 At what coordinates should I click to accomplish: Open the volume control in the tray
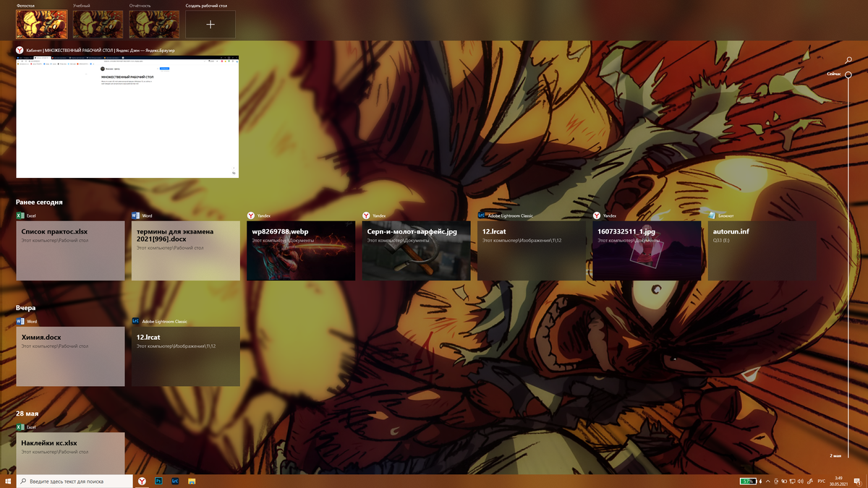pyautogui.click(x=801, y=481)
